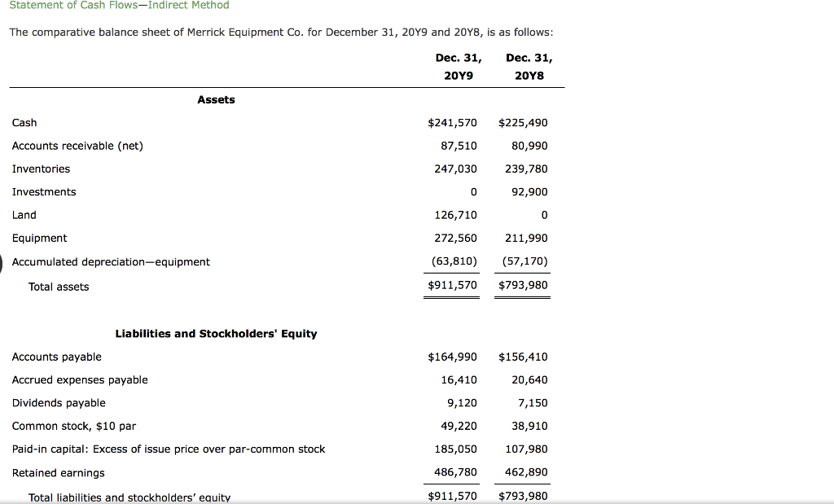Click paid-in capital value 185,050
Screen dimensions: 834x504
455,449
